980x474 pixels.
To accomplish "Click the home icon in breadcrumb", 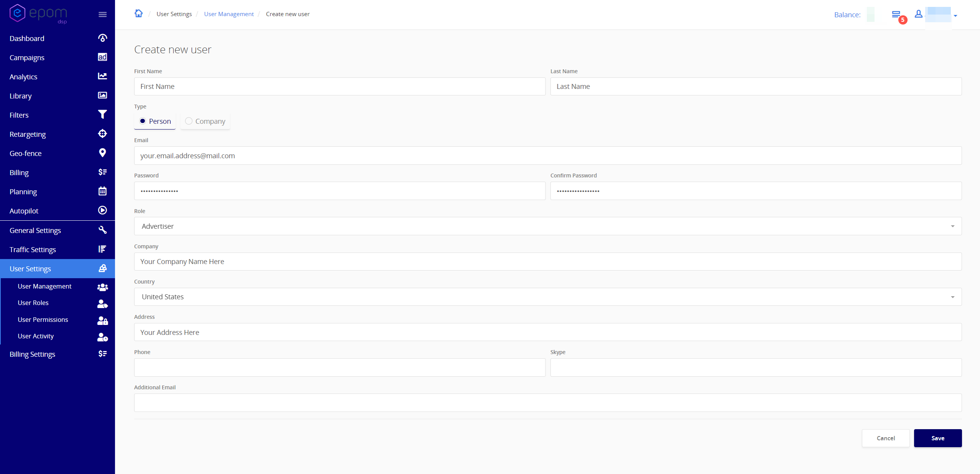I will click(138, 14).
